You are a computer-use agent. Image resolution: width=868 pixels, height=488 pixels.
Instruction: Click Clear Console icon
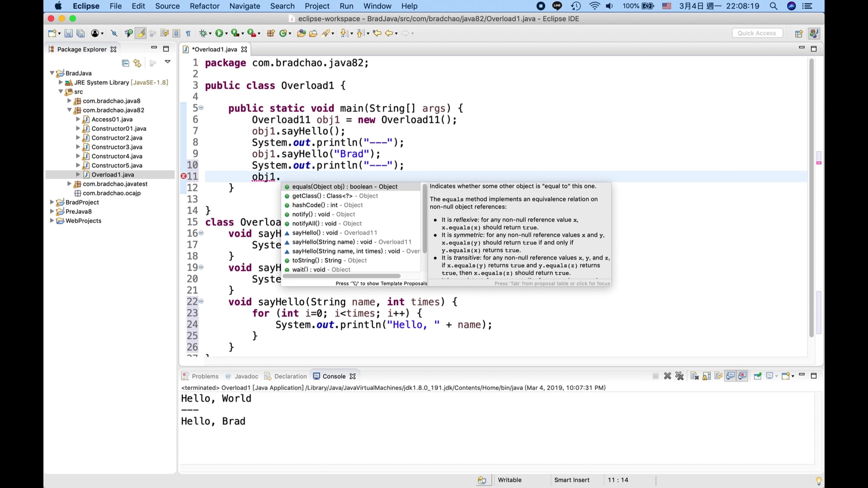[695, 376]
